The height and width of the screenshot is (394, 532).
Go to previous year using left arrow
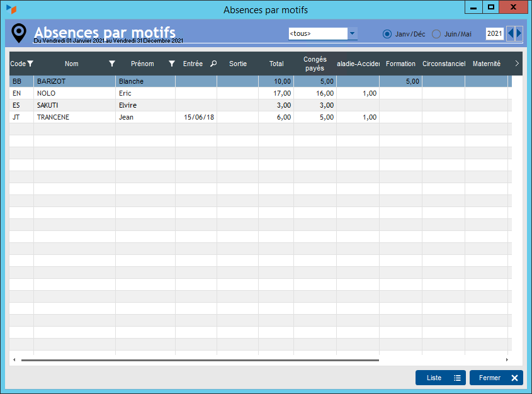coord(511,33)
